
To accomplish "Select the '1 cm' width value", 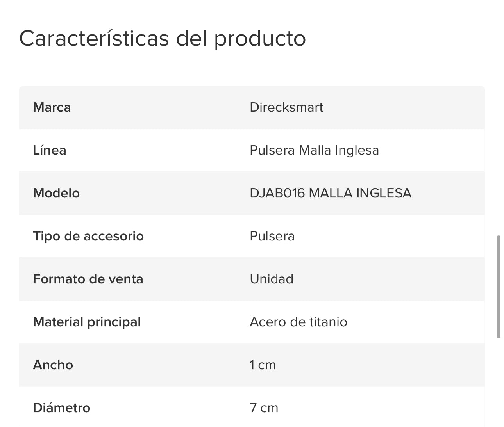I will tap(263, 365).
